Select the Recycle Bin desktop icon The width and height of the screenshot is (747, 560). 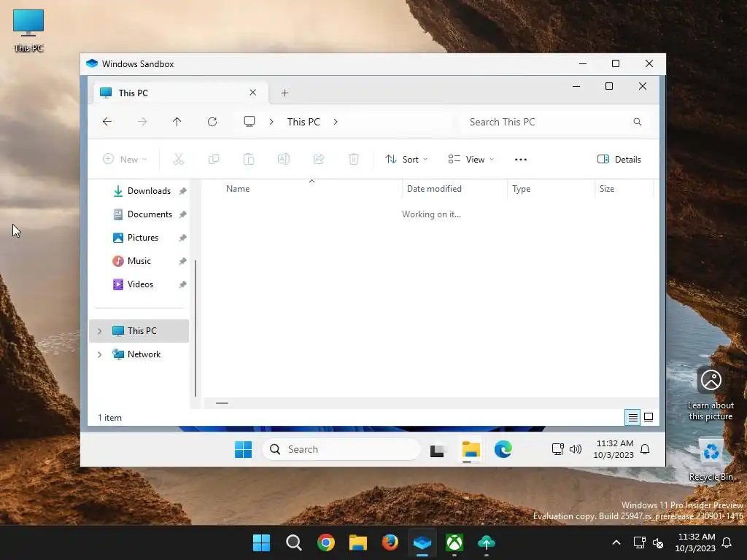click(x=711, y=459)
